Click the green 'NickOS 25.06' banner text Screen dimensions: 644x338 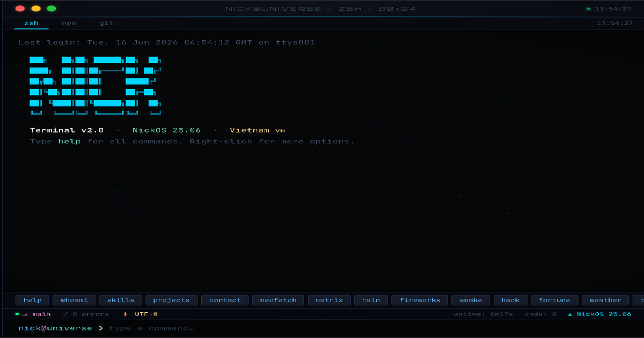(x=167, y=130)
